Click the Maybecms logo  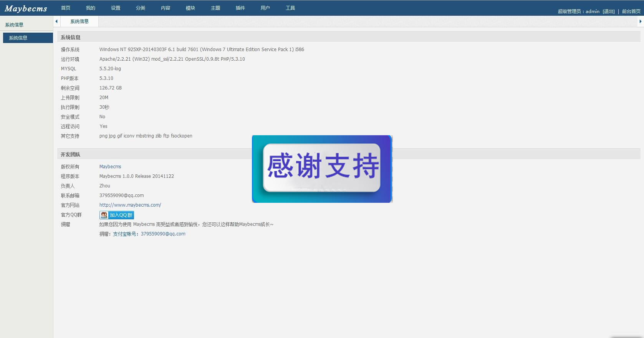[x=26, y=8]
